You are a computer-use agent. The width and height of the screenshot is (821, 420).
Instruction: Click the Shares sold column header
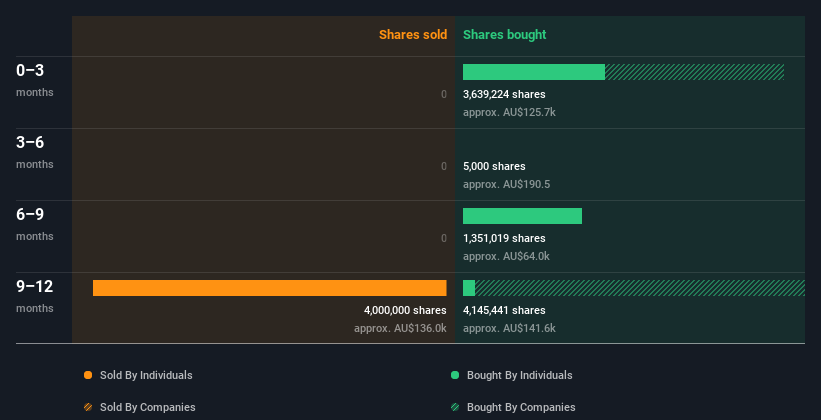click(413, 35)
